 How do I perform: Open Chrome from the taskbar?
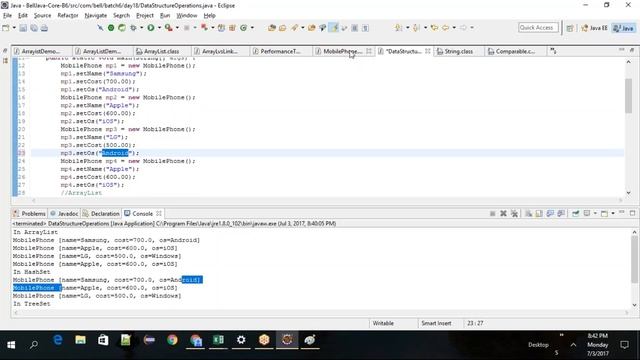(172, 340)
